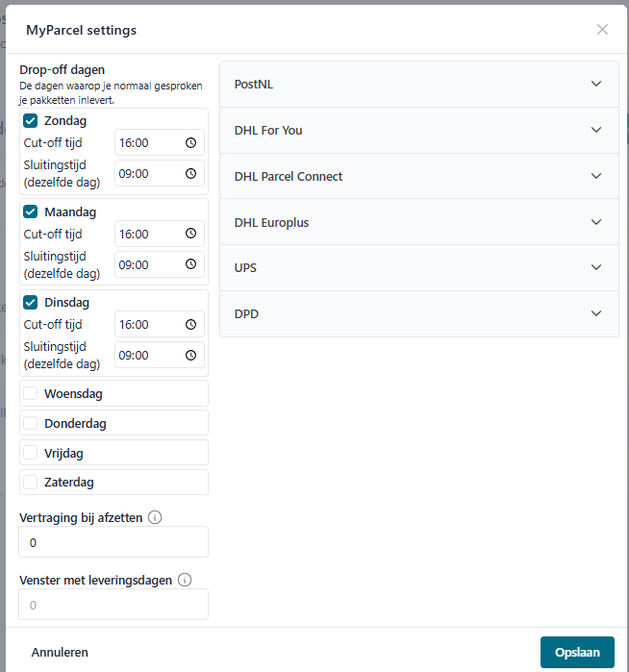Click the Vertraging bij afzetten input field
Image resolution: width=629 pixels, height=672 pixels.
coord(113,542)
